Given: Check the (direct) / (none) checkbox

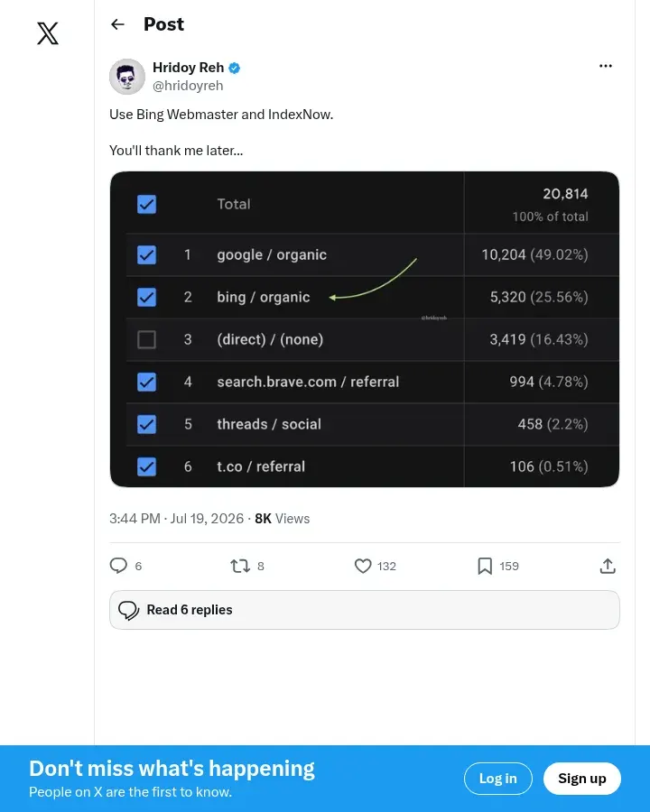Looking at the screenshot, I should tap(146, 340).
